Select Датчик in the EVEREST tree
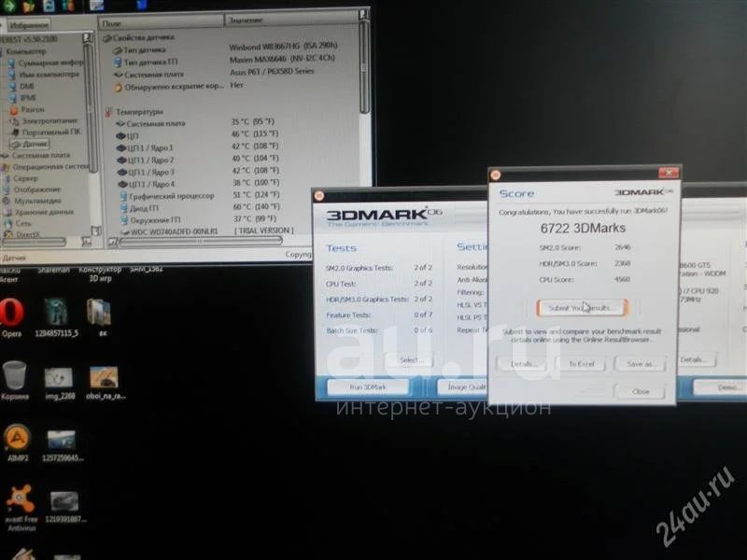This screenshot has height=560, width=747. point(30,144)
